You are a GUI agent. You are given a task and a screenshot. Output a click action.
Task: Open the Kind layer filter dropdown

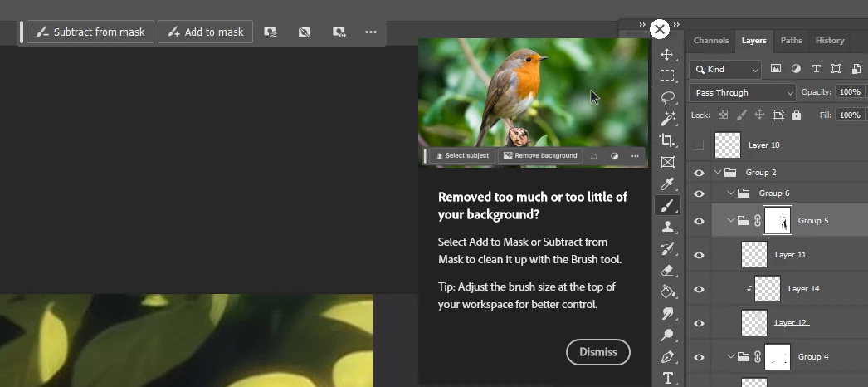pos(725,69)
